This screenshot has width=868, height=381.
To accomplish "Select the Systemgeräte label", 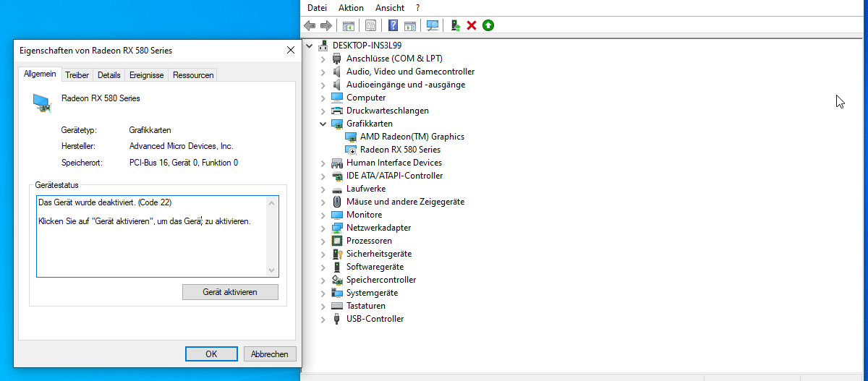I will pyautogui.click(x=372, y=293).
